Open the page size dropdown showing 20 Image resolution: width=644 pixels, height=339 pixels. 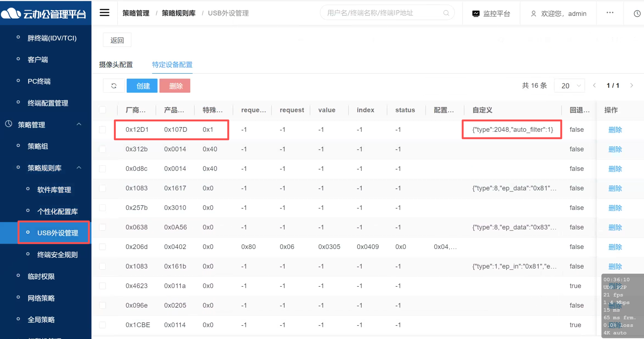coord(569,86)
